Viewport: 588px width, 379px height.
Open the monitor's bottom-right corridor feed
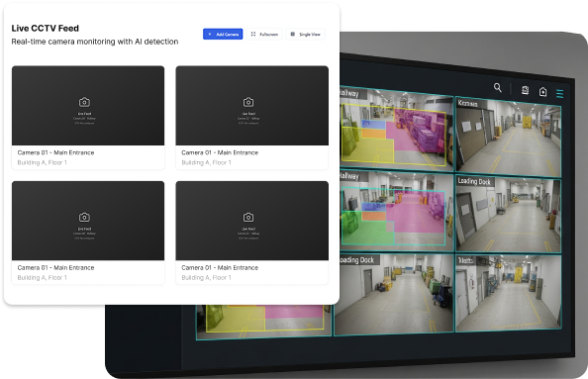pos(509,294)
